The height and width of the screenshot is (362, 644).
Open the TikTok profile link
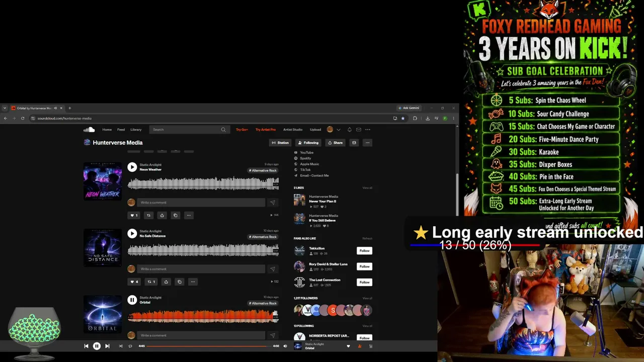click(x=305, y=170)
